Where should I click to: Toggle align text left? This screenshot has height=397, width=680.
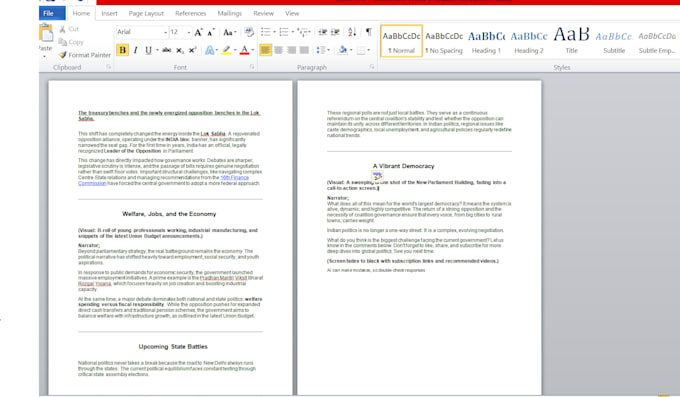pos(265,50)
